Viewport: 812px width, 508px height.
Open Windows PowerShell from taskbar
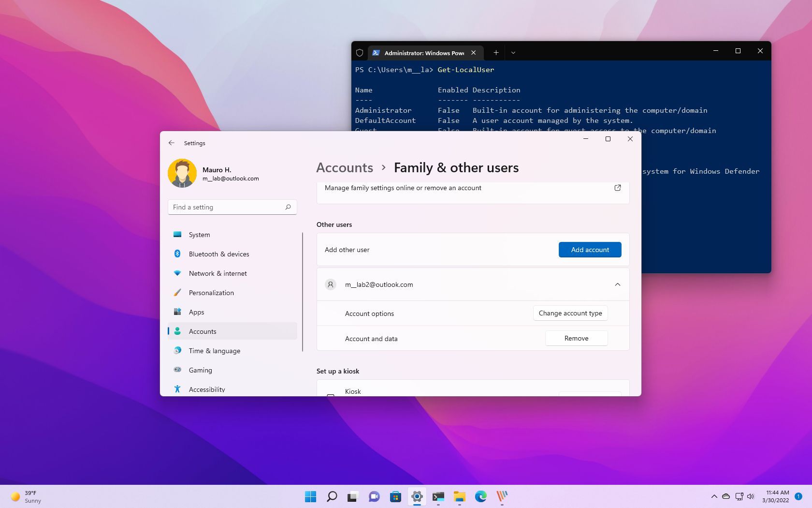438,496
